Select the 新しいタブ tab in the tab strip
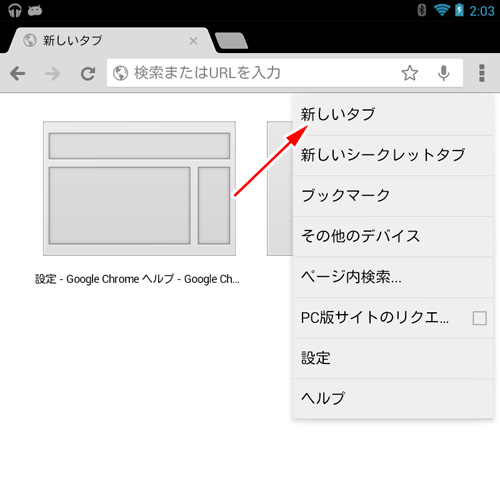Image resolution: width=500 pixels, height=489 pixels. coord(112,41)
